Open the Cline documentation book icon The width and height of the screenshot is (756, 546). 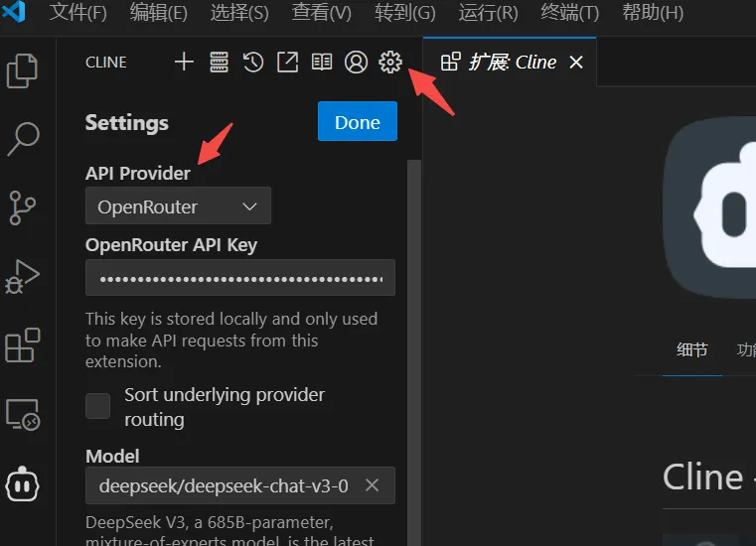point(322,63)
